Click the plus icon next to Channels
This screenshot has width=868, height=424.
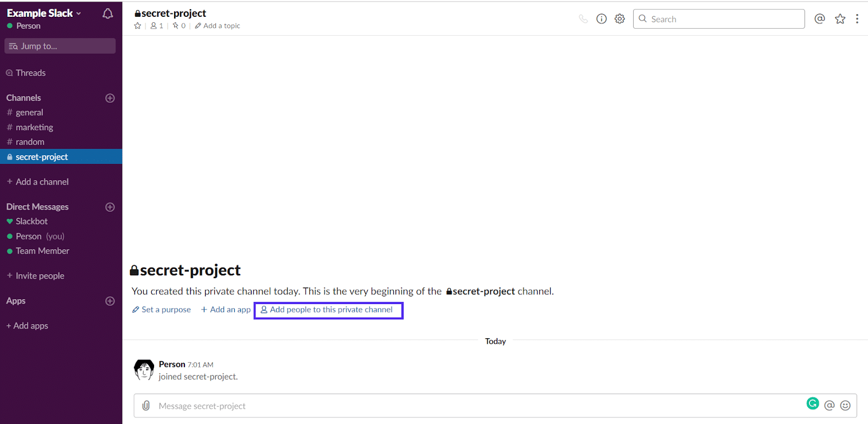pos(110,98)
